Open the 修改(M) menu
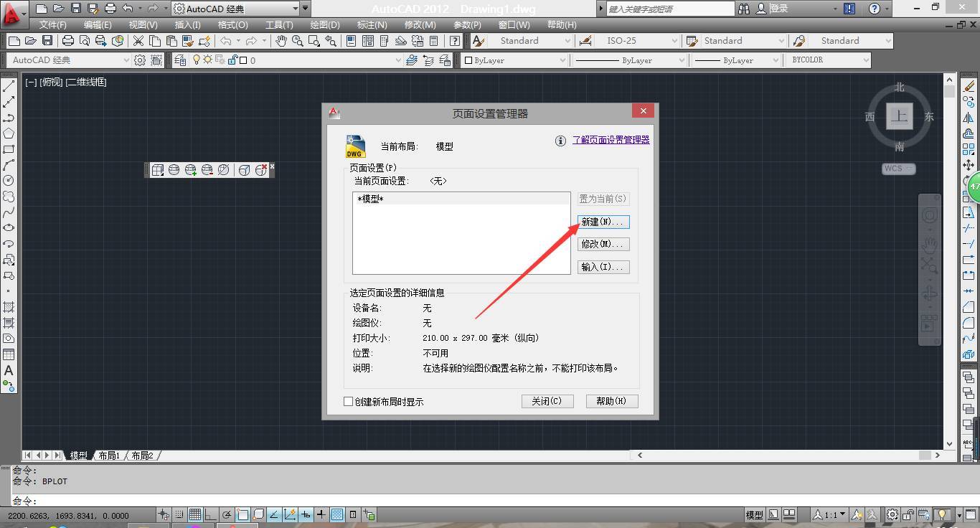 pyautogui.click(x=420, y=24)
